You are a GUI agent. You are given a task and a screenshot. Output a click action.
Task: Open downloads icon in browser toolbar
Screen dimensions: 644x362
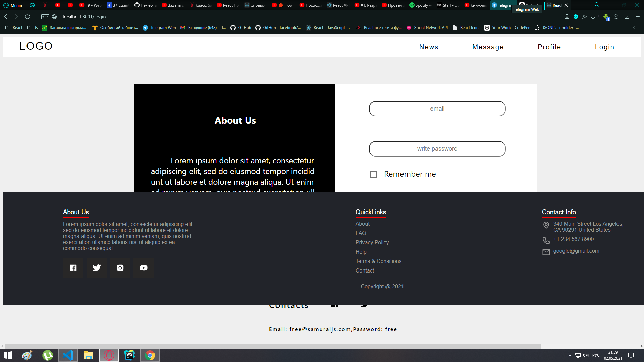coord(627,17)
